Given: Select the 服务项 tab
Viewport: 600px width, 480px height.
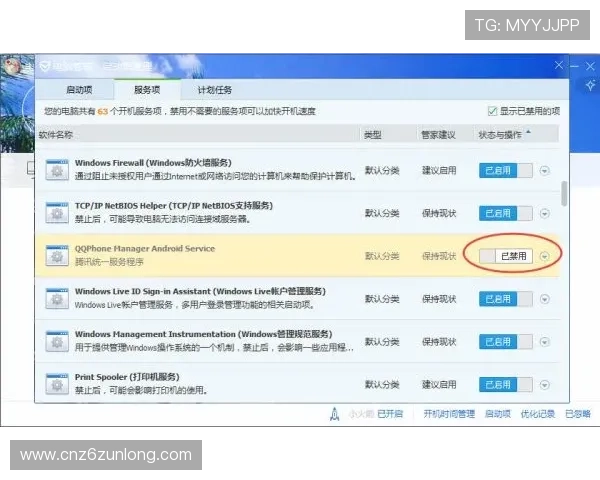Looking at the screenshot, I should coord(147,90).
